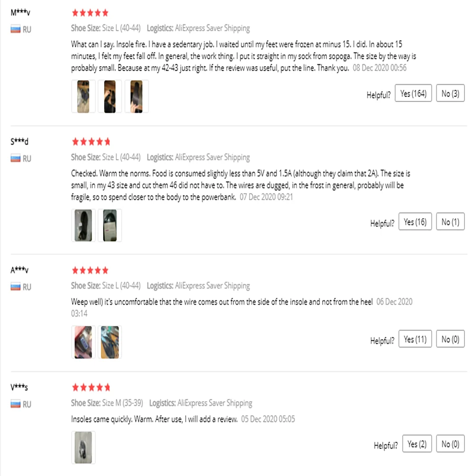Click the Russian flag icon beside M***v
The width and height of the screenshot is (476, 476).
[x=16, y=30]
